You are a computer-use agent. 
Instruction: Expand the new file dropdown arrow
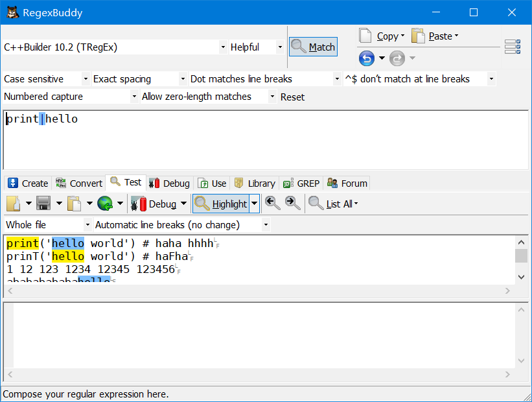tap(29, 204)
